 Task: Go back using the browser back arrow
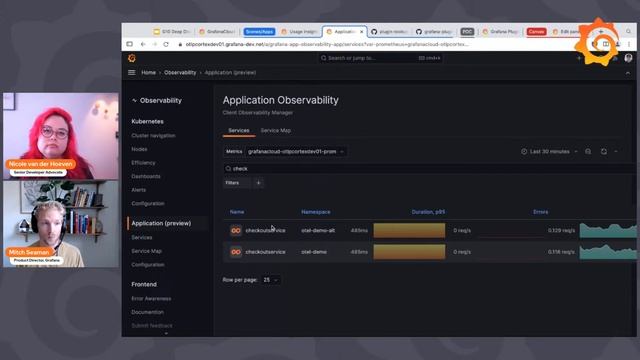[x=143, y=44]
